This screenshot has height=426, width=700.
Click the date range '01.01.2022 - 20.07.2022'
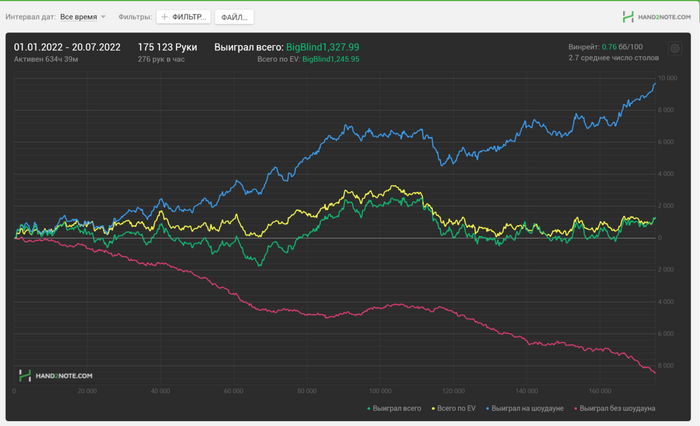(x=67, y=47)
